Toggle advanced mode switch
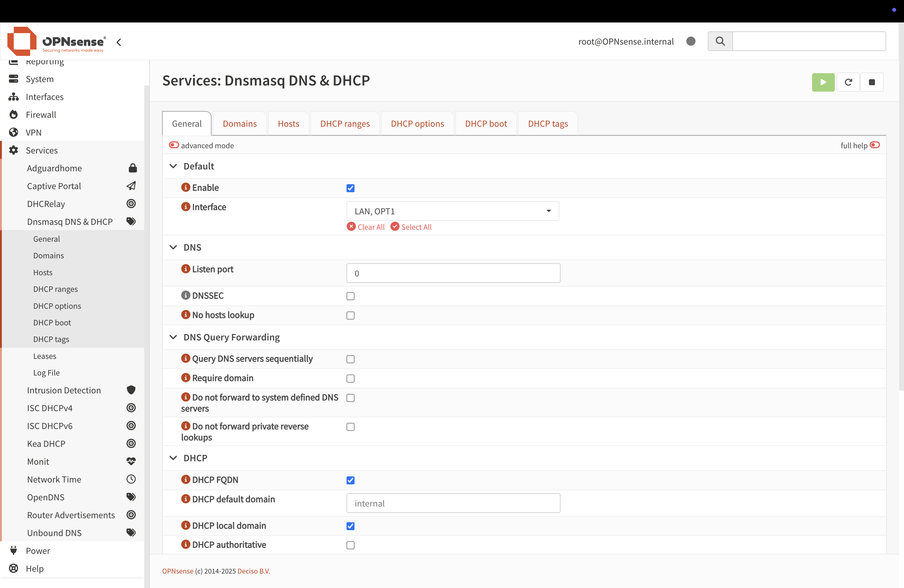Screen dimensions: 904x588 click(174, 145)
